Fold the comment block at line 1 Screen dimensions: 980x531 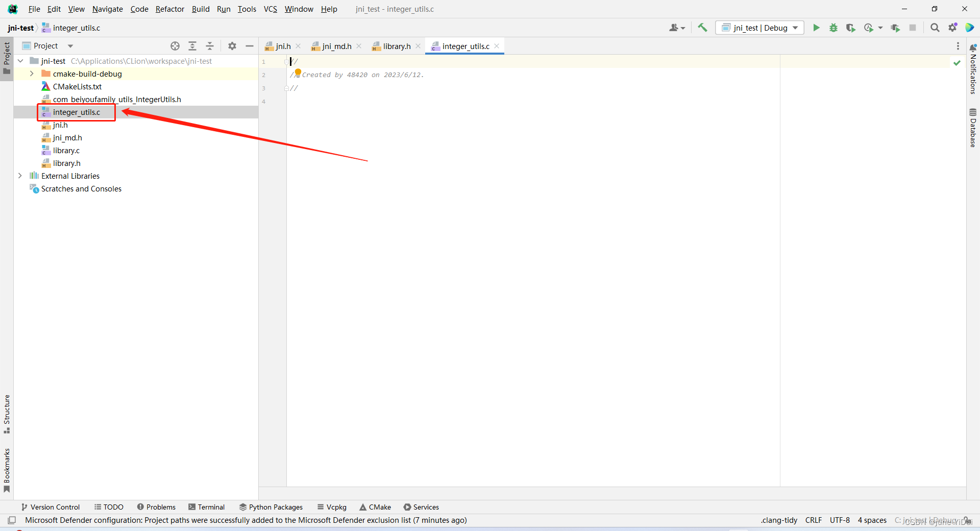click(286, 61)
